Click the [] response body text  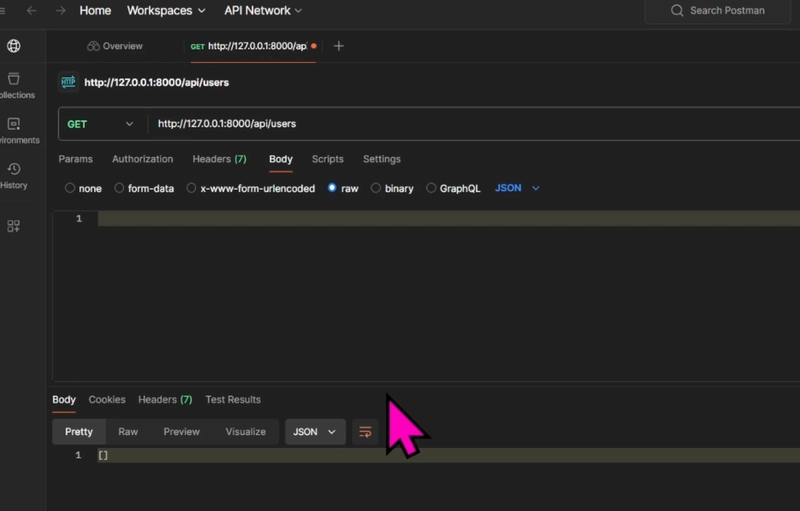(x=103, y=455)
